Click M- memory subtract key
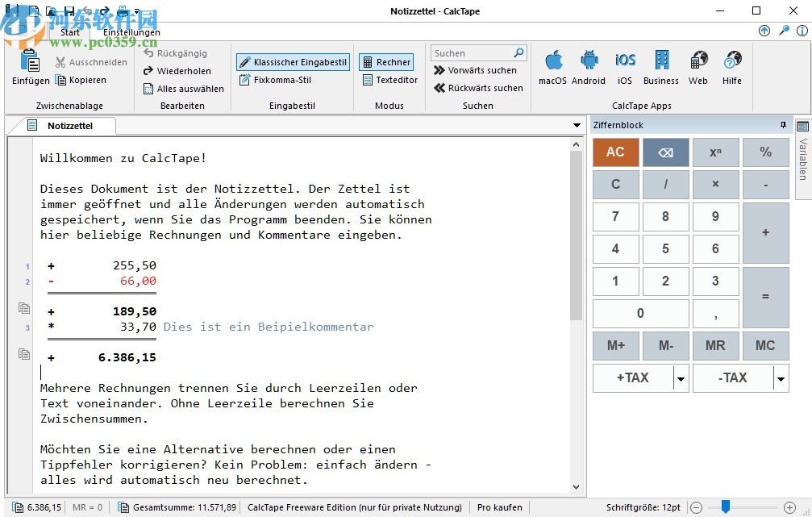 pos(665,345)
